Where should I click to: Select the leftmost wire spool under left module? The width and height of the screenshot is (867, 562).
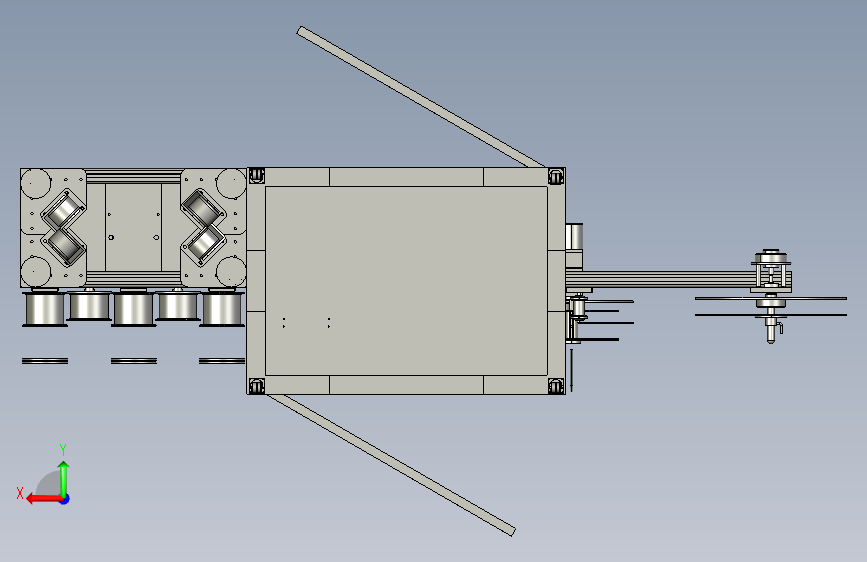click(x=45, y=308)
